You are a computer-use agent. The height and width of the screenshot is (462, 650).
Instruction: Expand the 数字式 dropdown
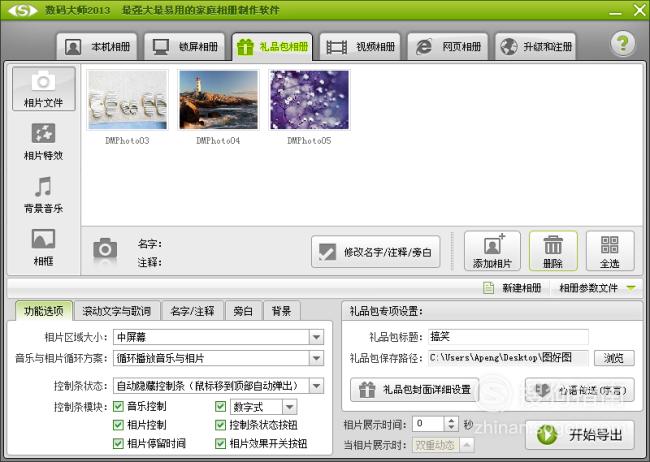289,407
